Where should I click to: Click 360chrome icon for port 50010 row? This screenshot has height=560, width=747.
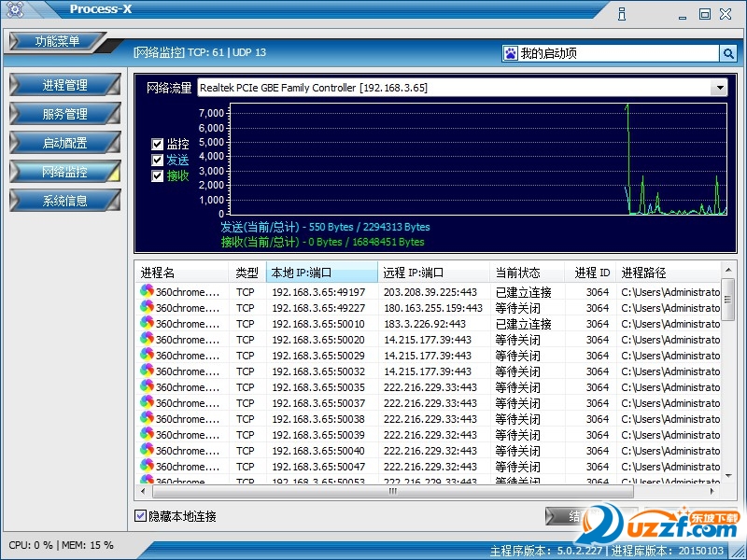[147, 324]
